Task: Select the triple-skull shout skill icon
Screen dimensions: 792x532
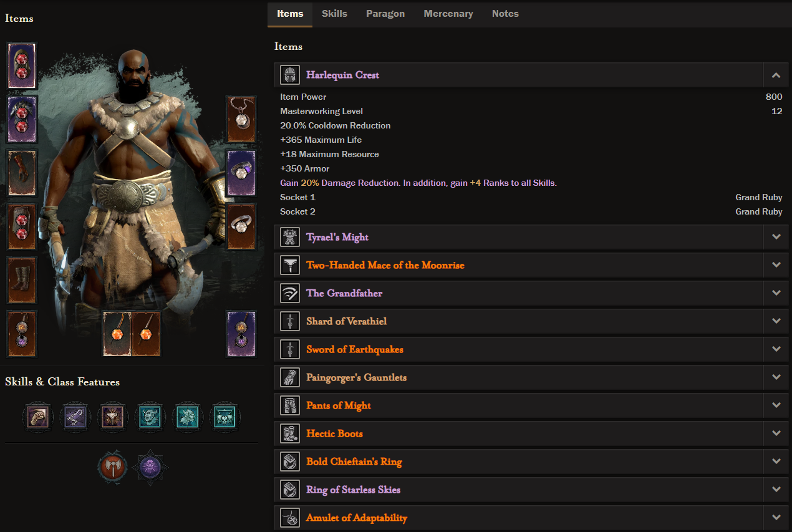Action: [225, 417]
